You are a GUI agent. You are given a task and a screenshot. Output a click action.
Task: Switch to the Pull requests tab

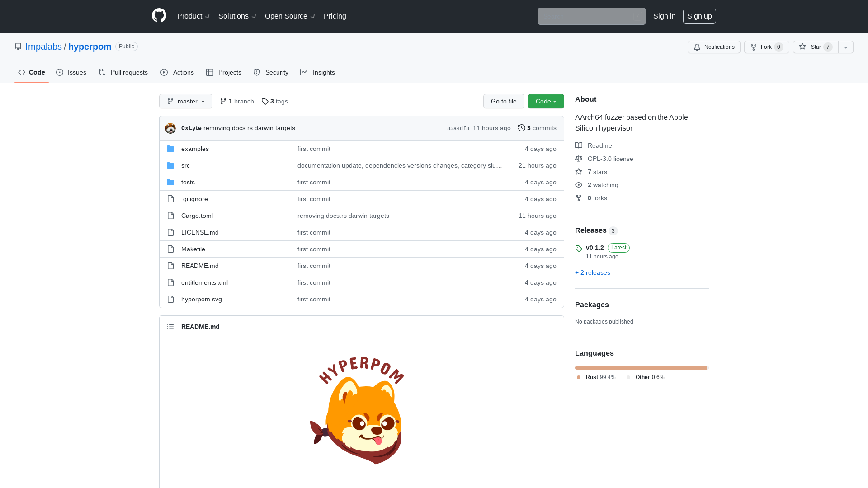[x=123, y=72]
